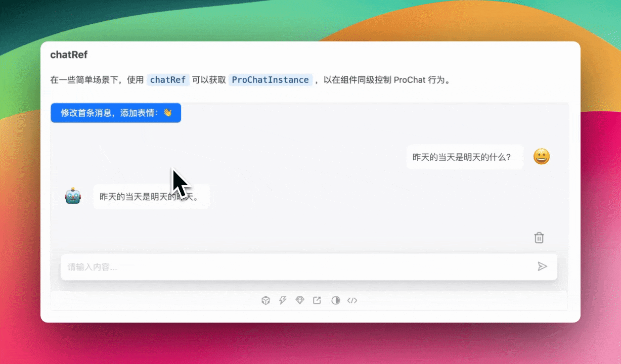Toggle demo dark theme half-circle icon
The width and height of the screenshot is (621, 364).
(x=335, y=300)
